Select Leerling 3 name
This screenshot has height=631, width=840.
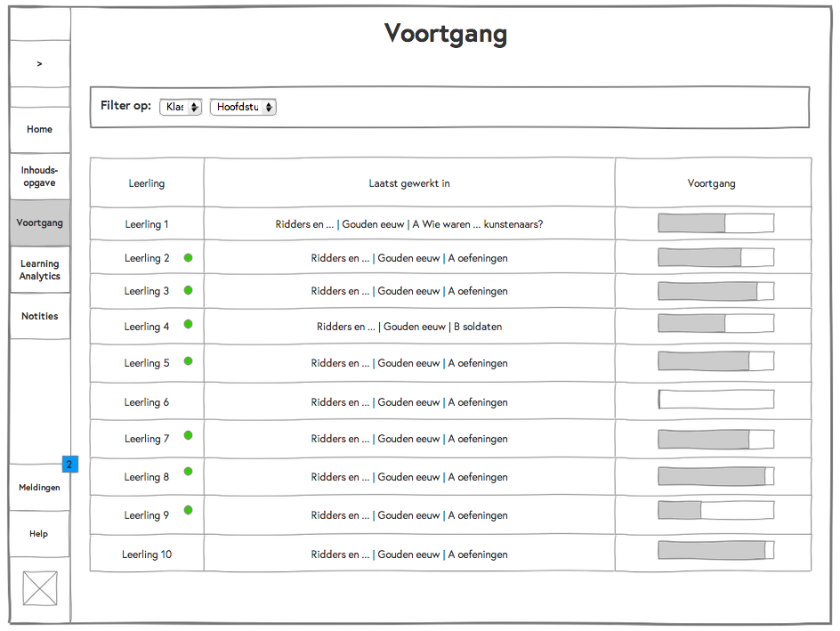tap(147, 291)
